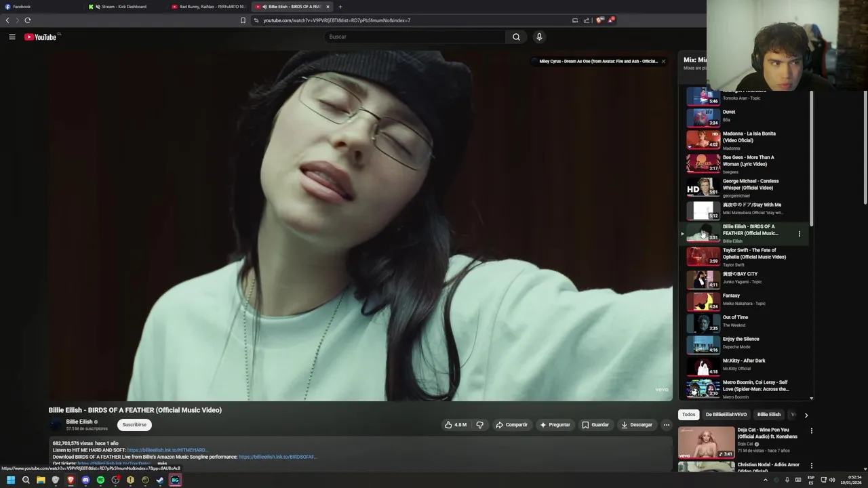Play Madonna - La Isla Bonita

(745, 140)
